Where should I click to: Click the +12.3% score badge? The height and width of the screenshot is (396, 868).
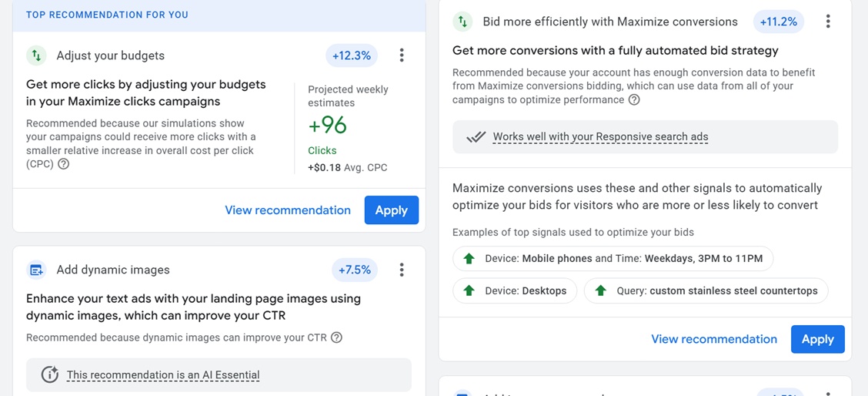352,55
